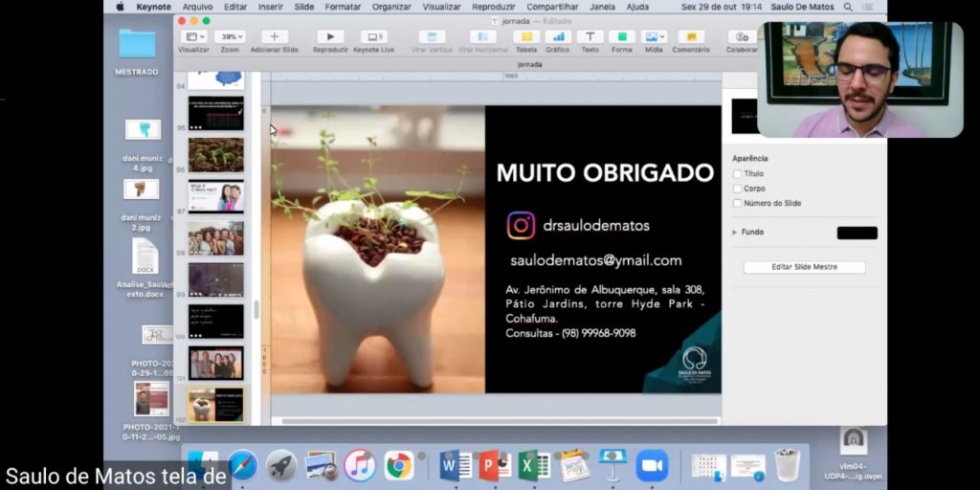Screen dimensions: 980x490
Task: Open Zoom from the Dock
Action: pos(652,465)
